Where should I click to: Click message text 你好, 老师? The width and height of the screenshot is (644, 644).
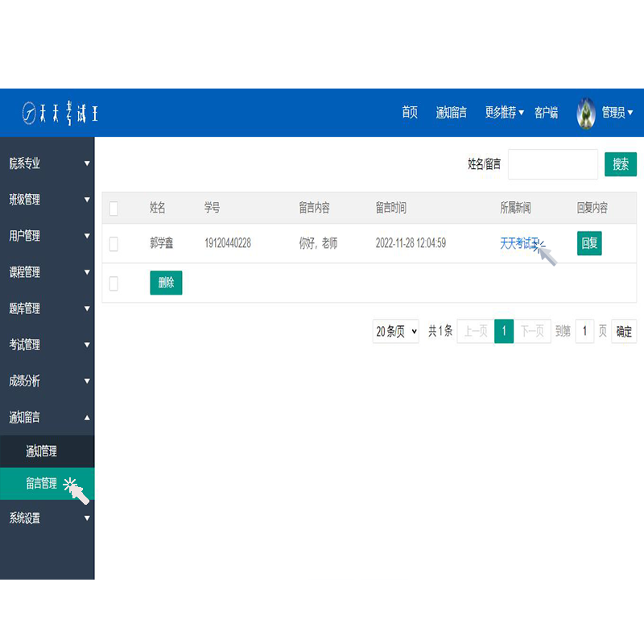(318, 243)
